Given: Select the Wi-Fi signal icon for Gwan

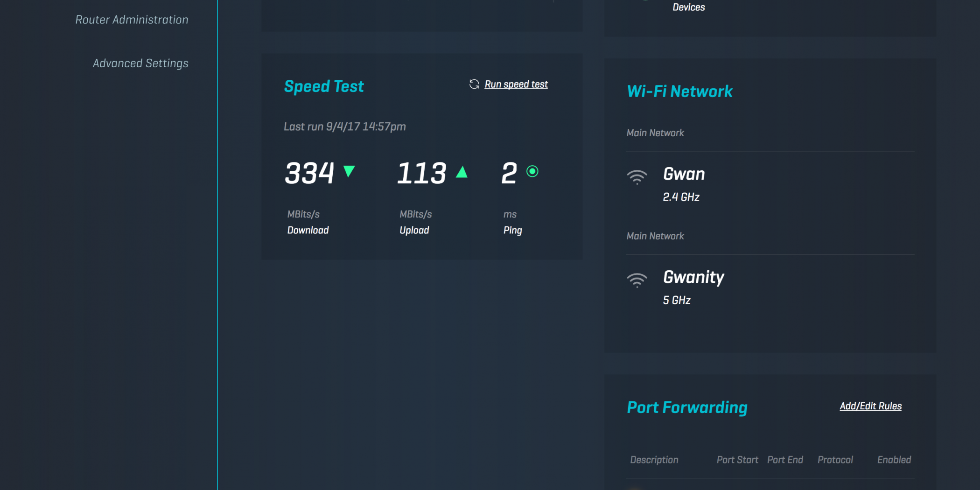Looking at the screenshot, I should point(637,177).
